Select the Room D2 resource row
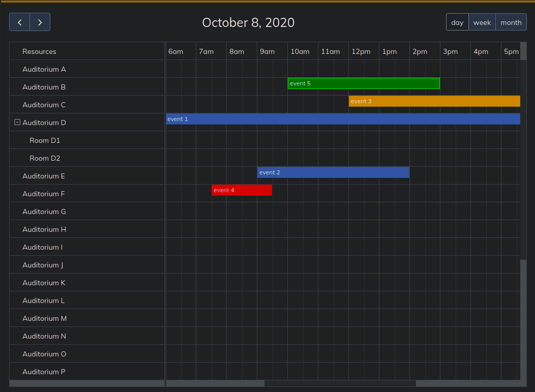This screenshot has height=392, width=535. [45, 158]
